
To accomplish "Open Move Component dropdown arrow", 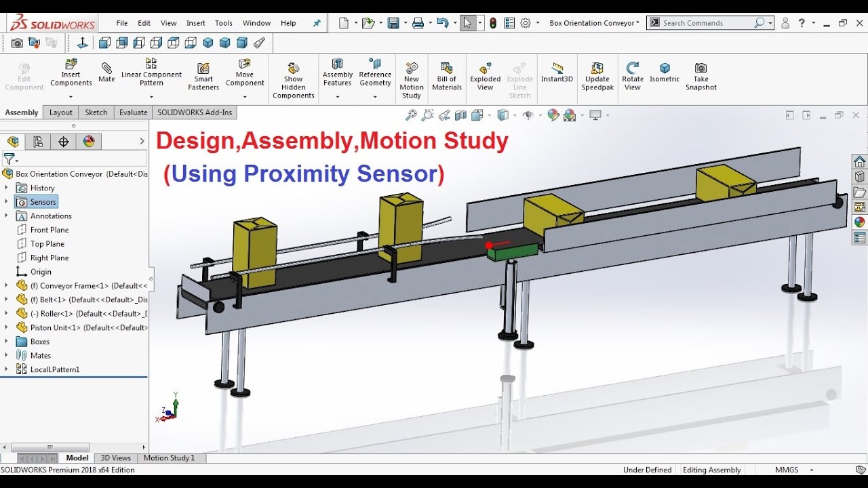I will (245, 96).
